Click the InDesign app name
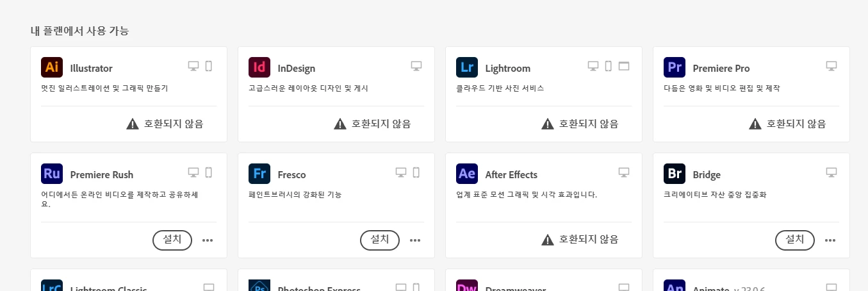This screenshot has height=291, width=868. click(x=297, y=69)
